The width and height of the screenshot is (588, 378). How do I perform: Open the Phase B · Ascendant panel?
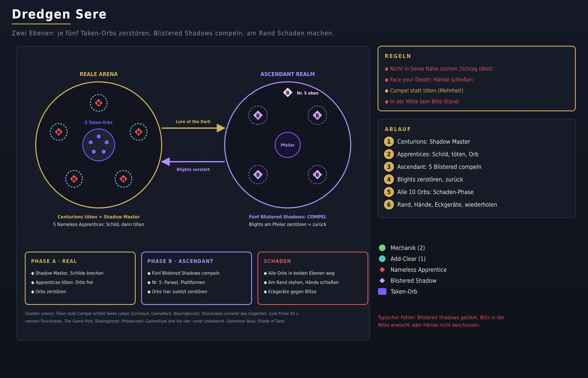coord(197,278)
